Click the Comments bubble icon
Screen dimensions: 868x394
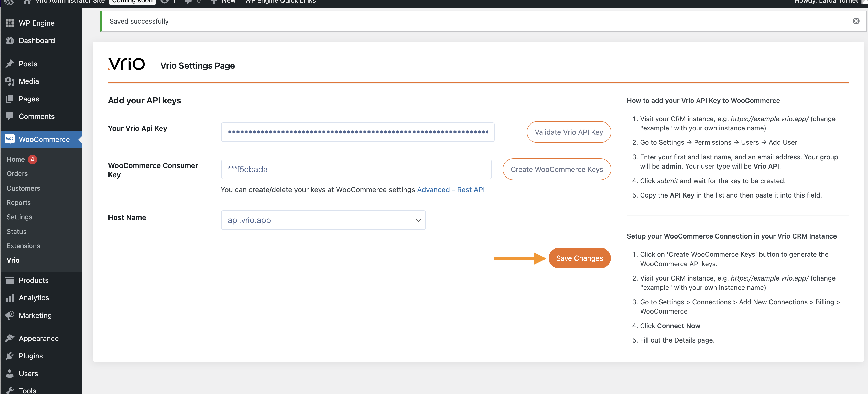[x=10, y=116]
